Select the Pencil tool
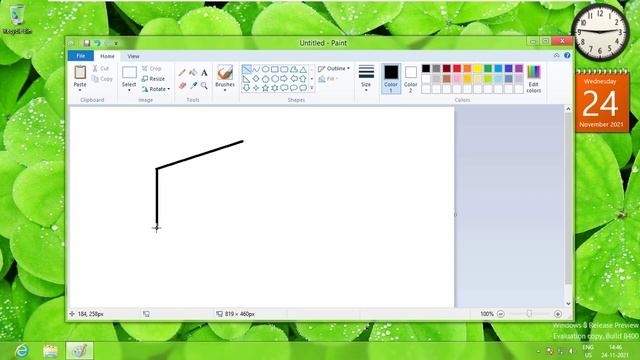This screenshot has width=640, height=360. [182, 73]
